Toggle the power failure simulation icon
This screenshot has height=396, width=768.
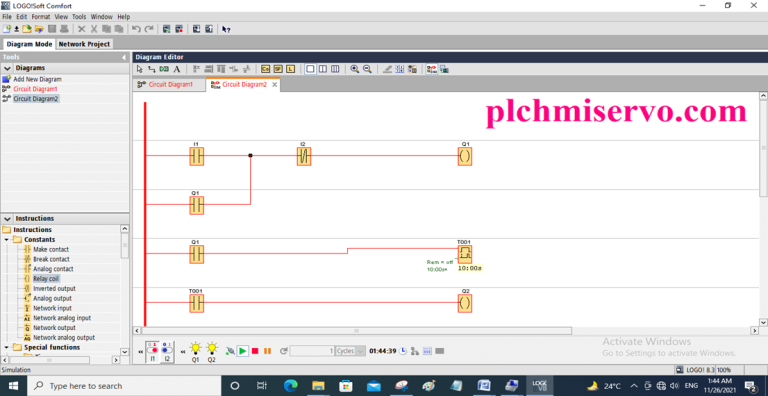[230, 351]
